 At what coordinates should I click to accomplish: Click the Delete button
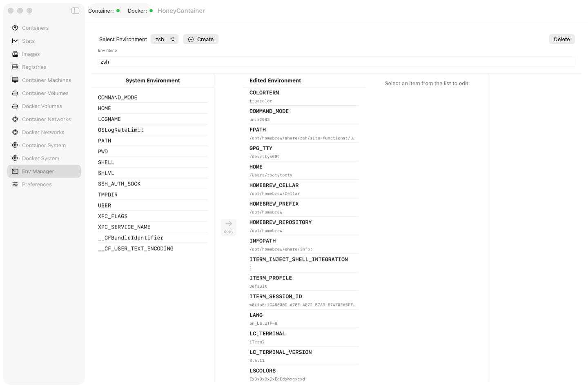(x=562, y=39)
